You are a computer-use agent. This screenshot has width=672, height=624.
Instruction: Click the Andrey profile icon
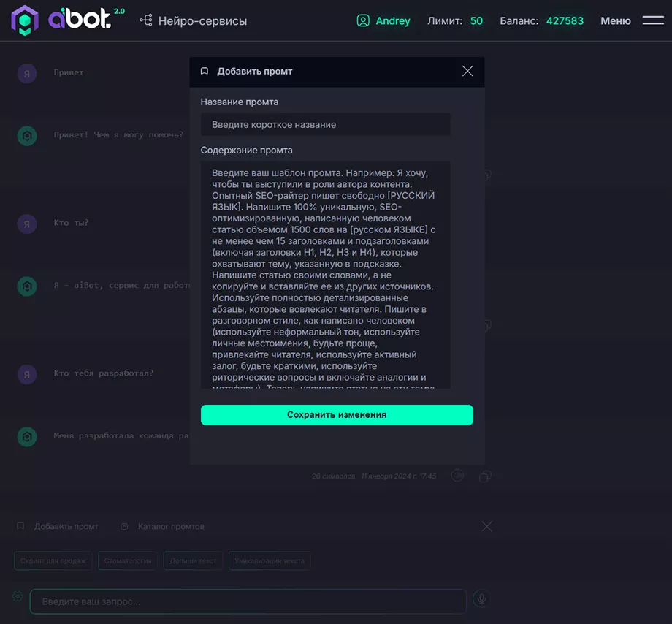pyautogui.click(x=363, y=21)
